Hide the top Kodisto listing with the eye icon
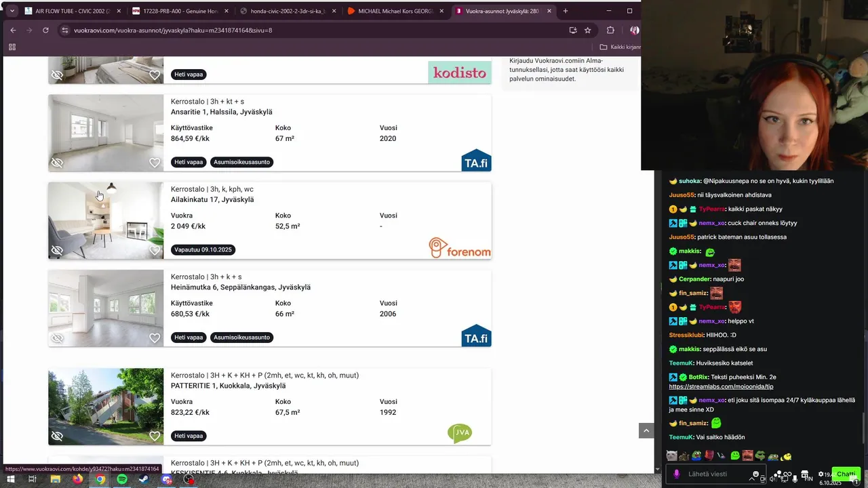This screenshot has width=868, height=488. coord(57,75)
